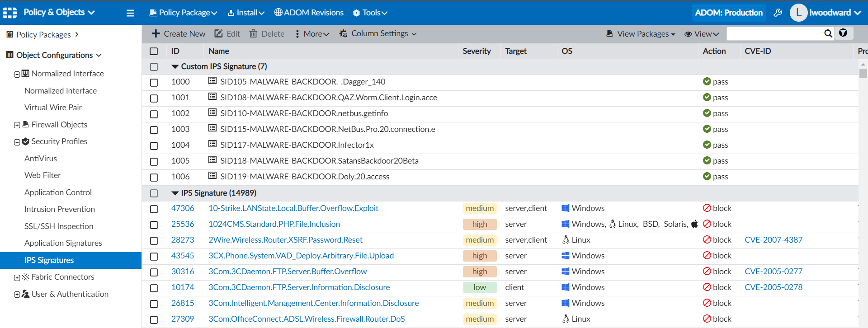Click the Delete trash icon
This screenshot has height=328, width=868.
point(254,34)
